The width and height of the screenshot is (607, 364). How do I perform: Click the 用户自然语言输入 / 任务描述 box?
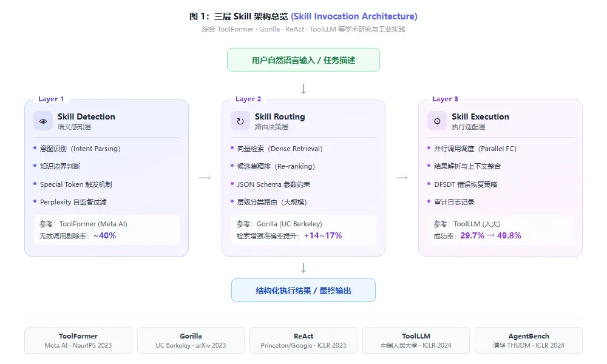(303, 60)
